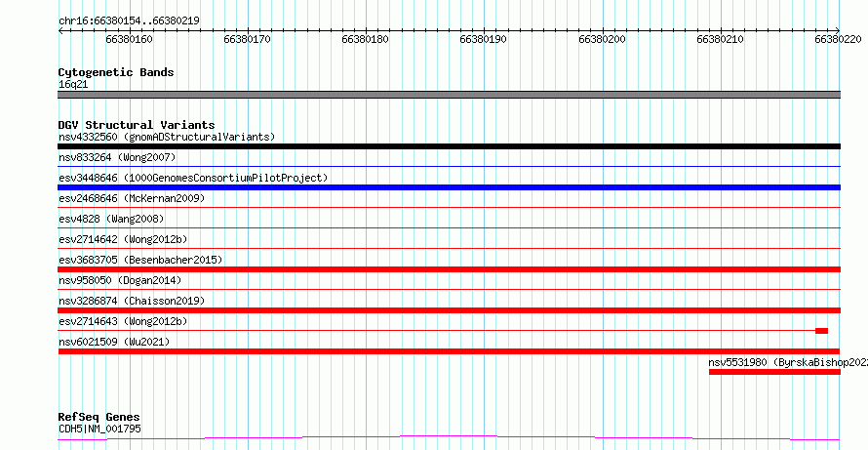Open gene CDH5|NM_001795 label
Screen dimensions: 868x450
99,429
